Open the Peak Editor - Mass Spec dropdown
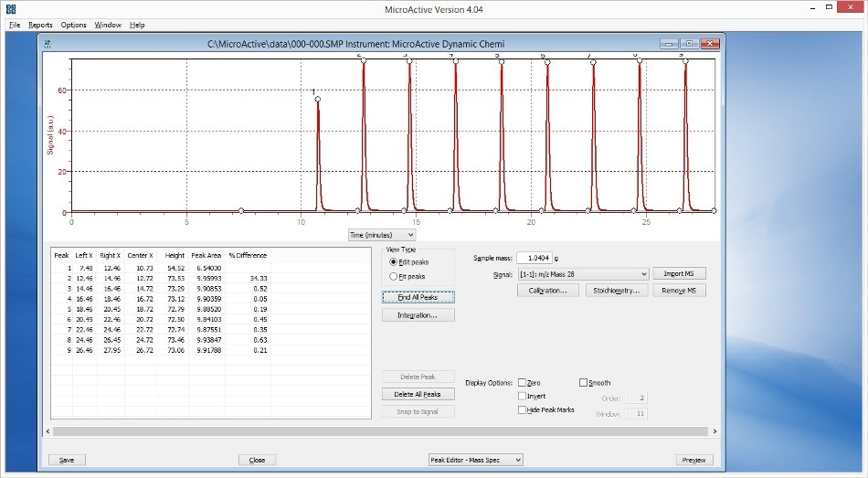This screenshot has height=478, width=868. pyautogui.click(x=476, y=460)
